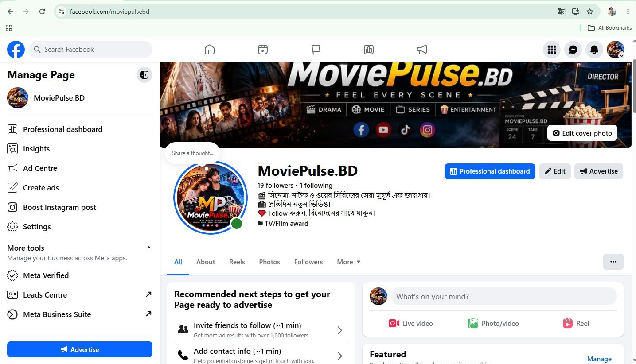Expand the More tab dropdown
This screenshot has width=636, height=364.
click(349, 262)
